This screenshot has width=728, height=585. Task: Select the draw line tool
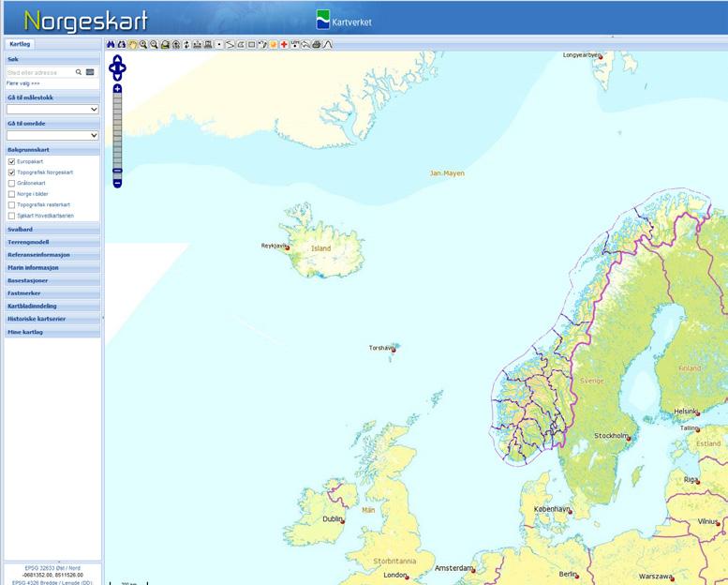tap(230, 45)
